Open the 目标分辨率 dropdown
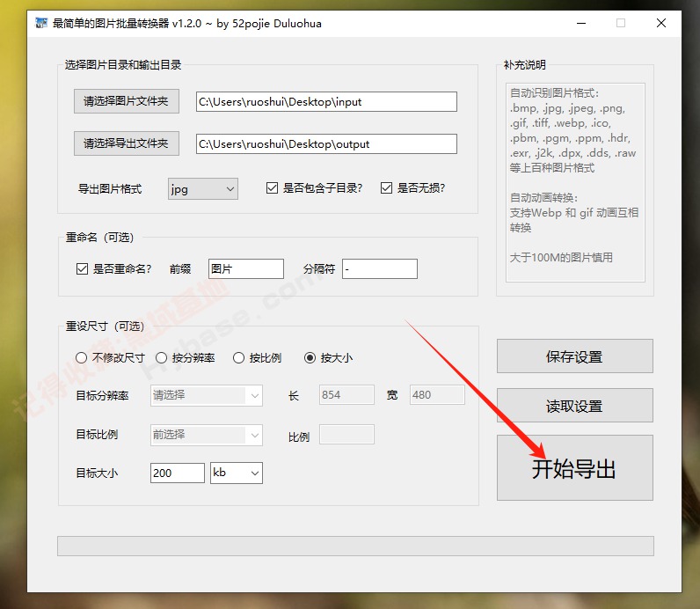 click(207, 395)
